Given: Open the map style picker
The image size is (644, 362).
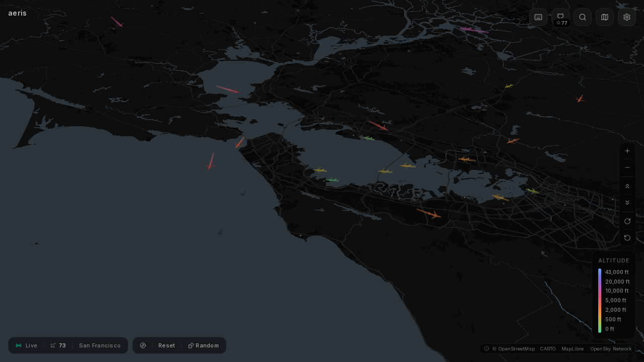Looking at the screenshot, I should pos(604,17).
